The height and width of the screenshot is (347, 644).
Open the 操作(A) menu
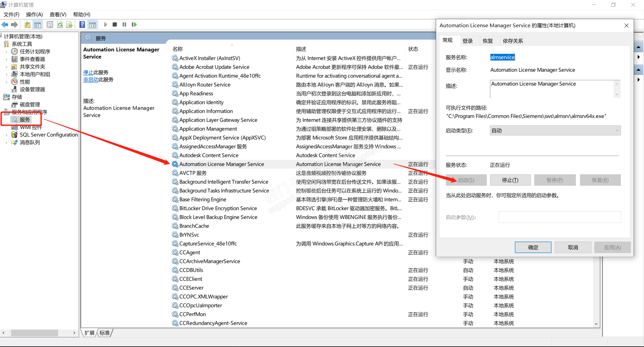pos(35,14)
